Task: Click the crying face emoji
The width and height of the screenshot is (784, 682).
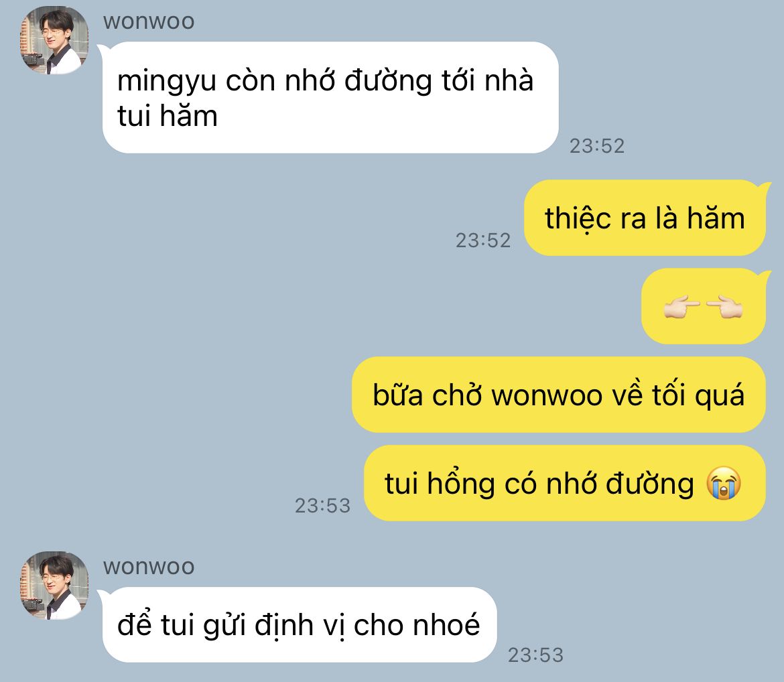Action: 724,483
